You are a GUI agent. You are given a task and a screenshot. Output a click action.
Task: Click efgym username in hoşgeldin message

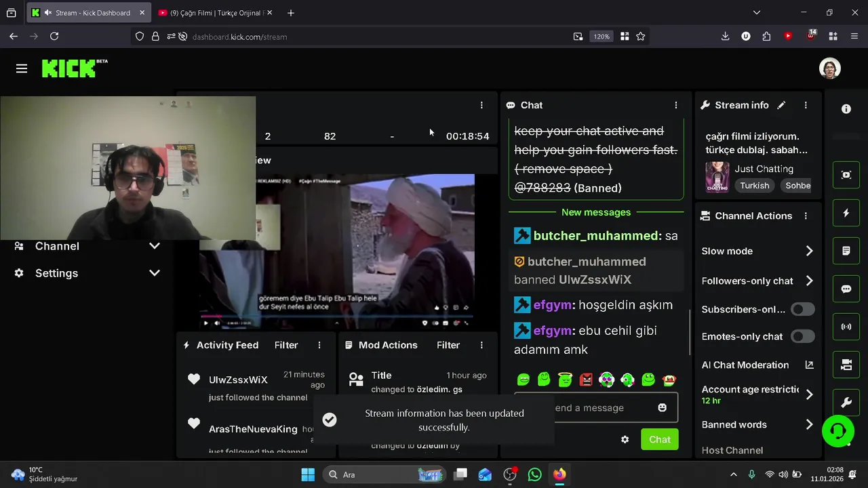[x=553, y=305]
